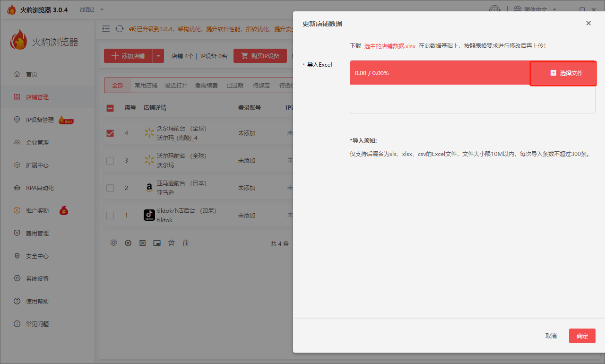The image size is (605, 364).
Task: Click the picture-in-picture window icon below the table
Action: click(157, 243)
